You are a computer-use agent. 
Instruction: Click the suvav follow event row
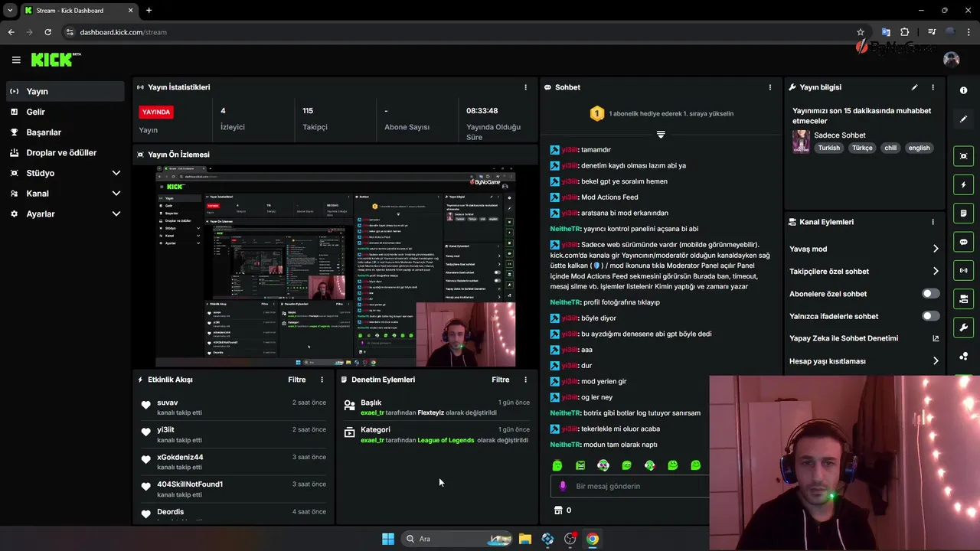click(x=234, y=407)
